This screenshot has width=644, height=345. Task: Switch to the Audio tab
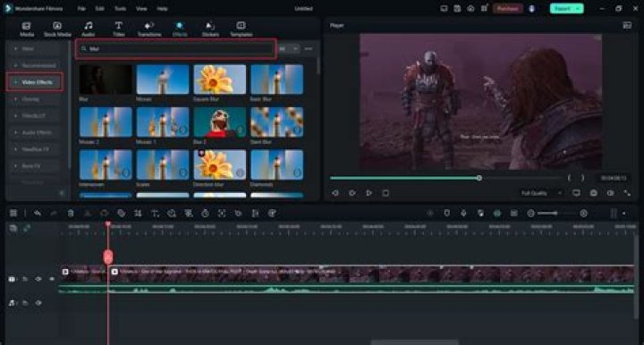tap(89, 29)
